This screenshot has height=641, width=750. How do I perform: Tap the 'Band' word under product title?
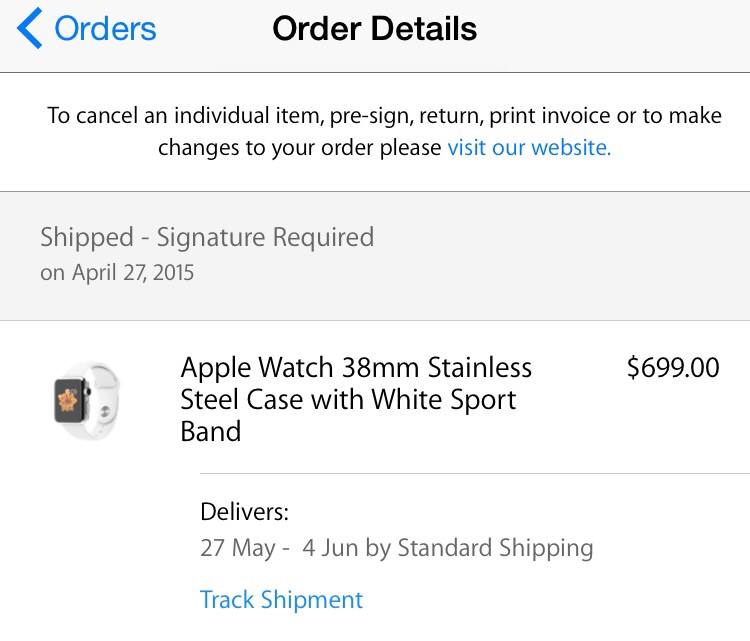[210, 431]
